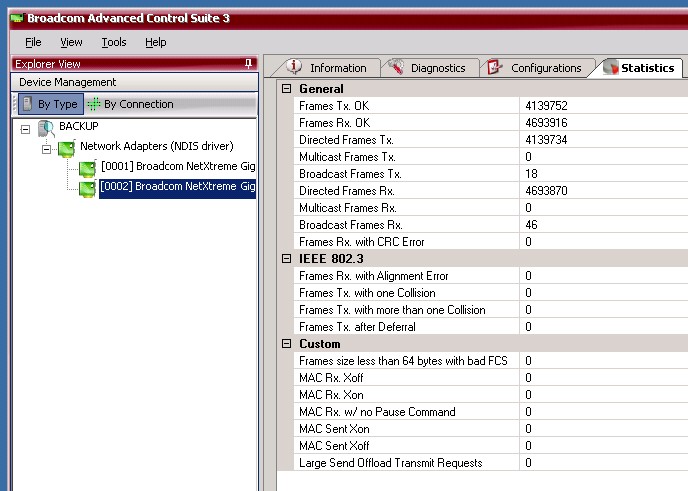Select Network Adapters (NDIS driver) node

pos(157,146)
